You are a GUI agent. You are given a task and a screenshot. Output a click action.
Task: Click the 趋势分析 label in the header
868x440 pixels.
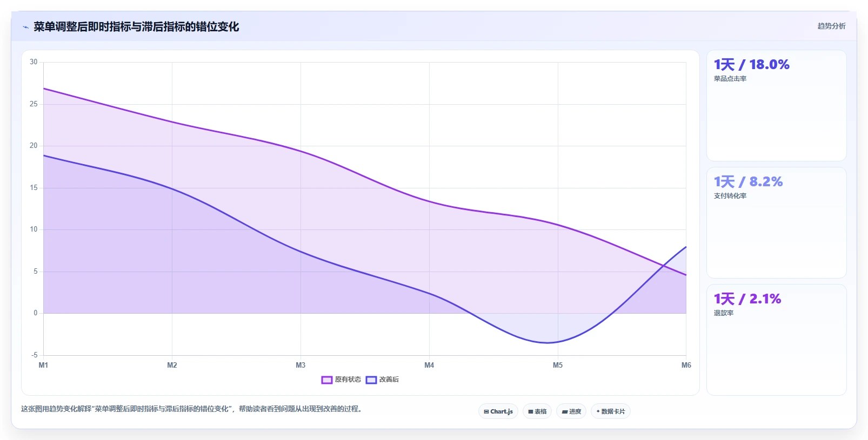(x=831, y=26)
